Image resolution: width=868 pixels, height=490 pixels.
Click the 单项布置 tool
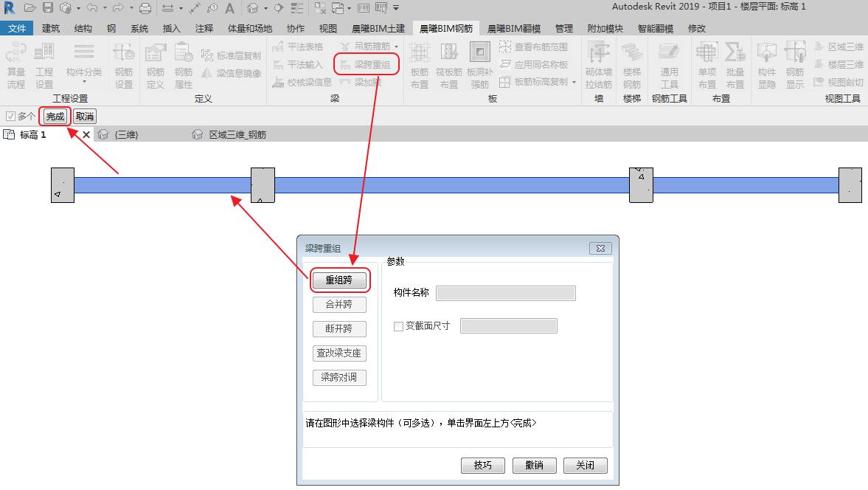(707, 66)
